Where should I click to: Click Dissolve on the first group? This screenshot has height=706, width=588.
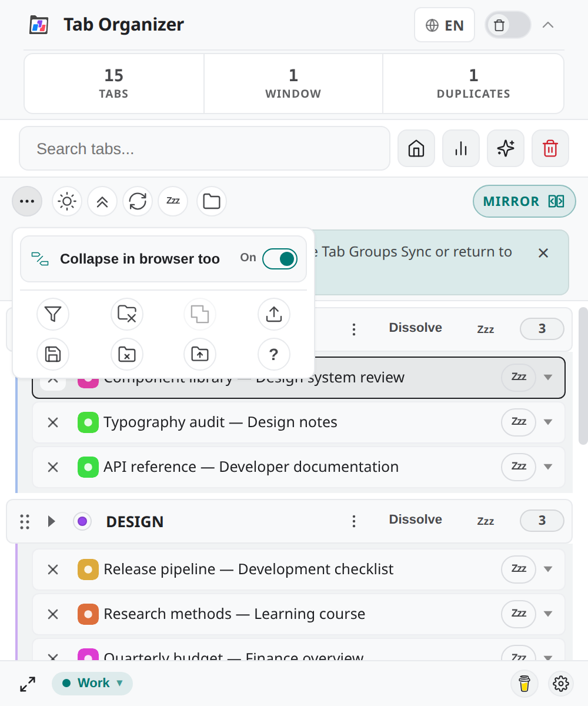[x=416, y=328]
